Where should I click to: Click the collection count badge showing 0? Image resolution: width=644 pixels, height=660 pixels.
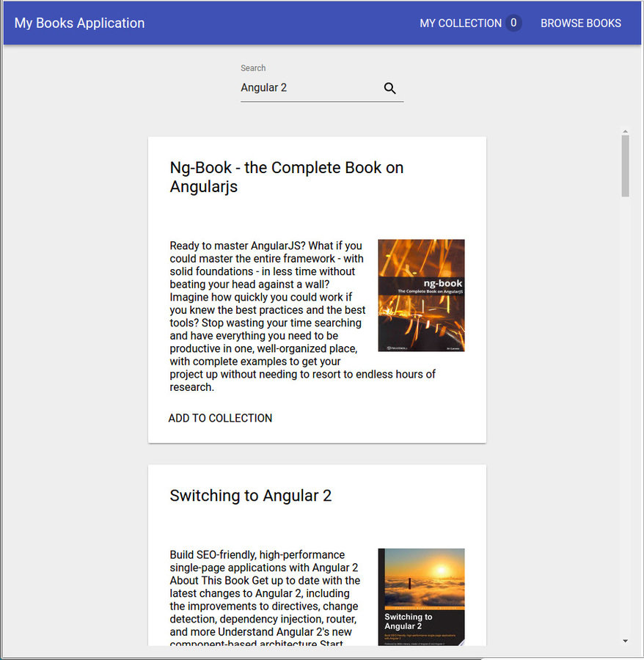513,23
